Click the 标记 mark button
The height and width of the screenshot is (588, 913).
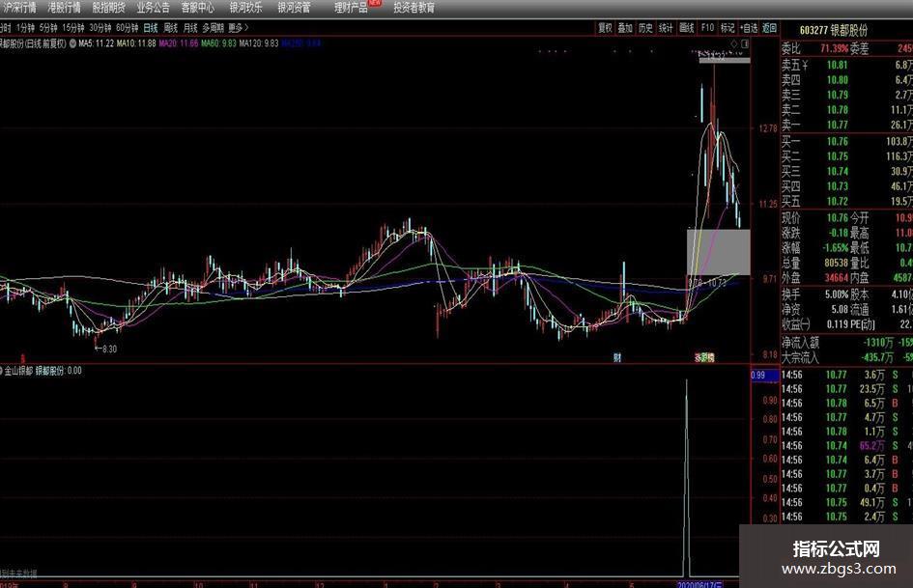tap(728, 27)
